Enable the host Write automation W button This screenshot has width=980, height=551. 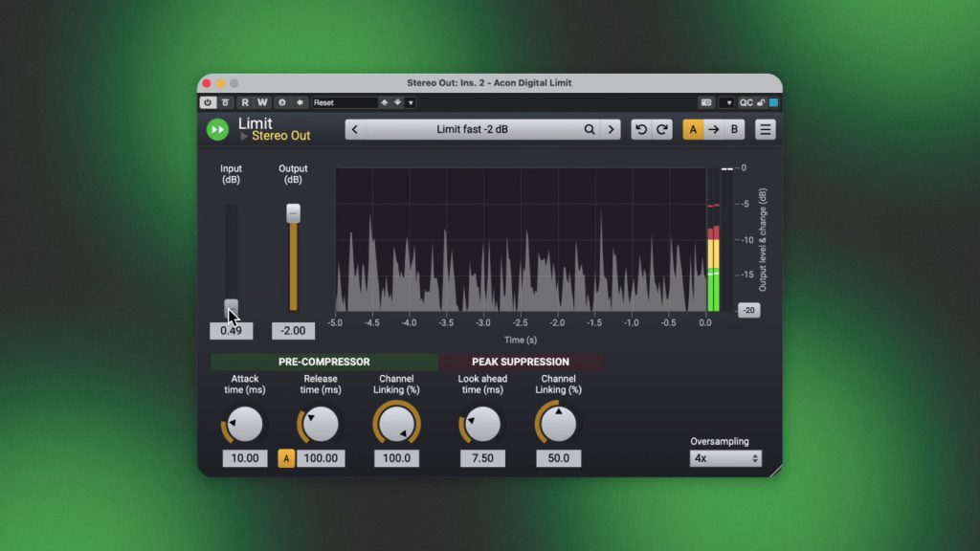[x=261, y=102]
